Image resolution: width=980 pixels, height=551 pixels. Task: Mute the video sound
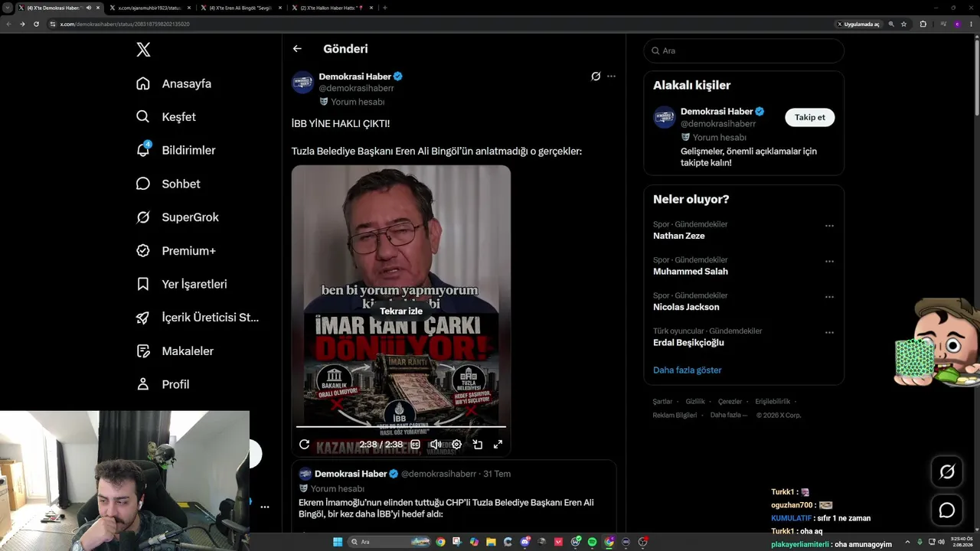point(436,444)
